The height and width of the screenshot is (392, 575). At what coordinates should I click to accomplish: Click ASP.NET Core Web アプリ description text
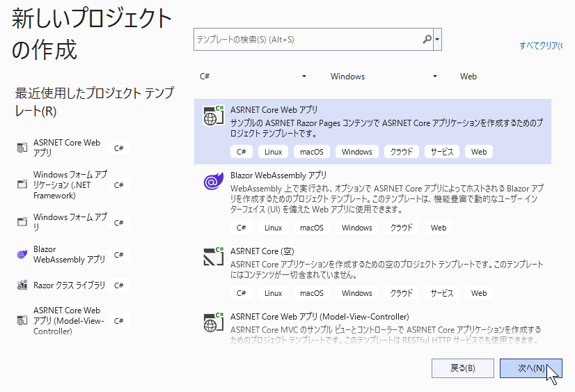tap(386, 128)
